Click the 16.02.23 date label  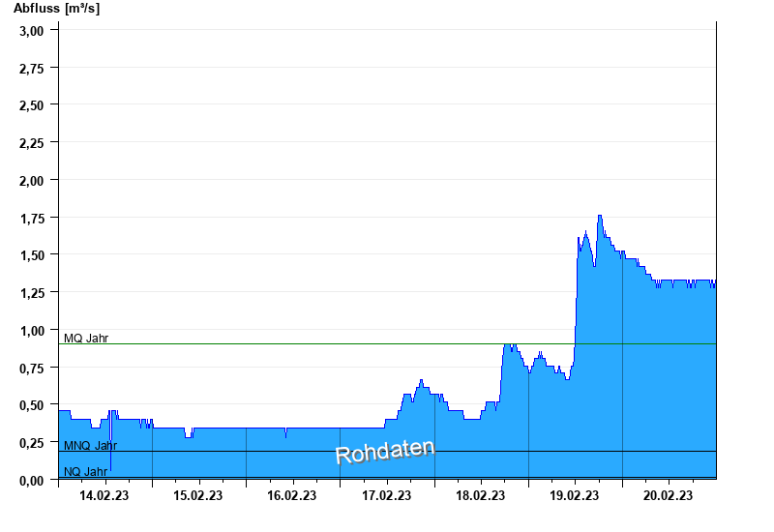(x=292, y=496)
